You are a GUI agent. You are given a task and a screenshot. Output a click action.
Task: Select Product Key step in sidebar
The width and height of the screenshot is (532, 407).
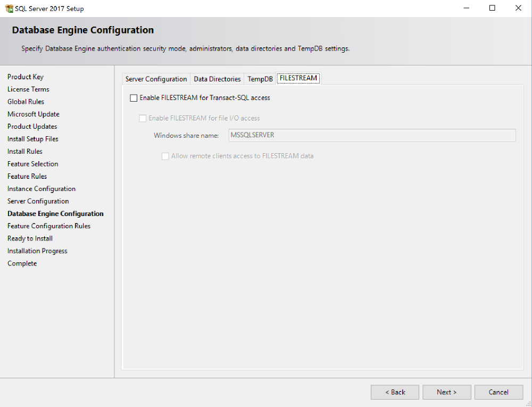(26, 77)
